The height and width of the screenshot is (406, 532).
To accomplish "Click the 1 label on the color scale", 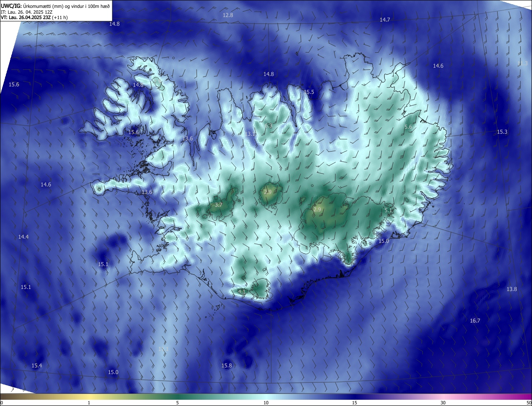I will point(89,403).
